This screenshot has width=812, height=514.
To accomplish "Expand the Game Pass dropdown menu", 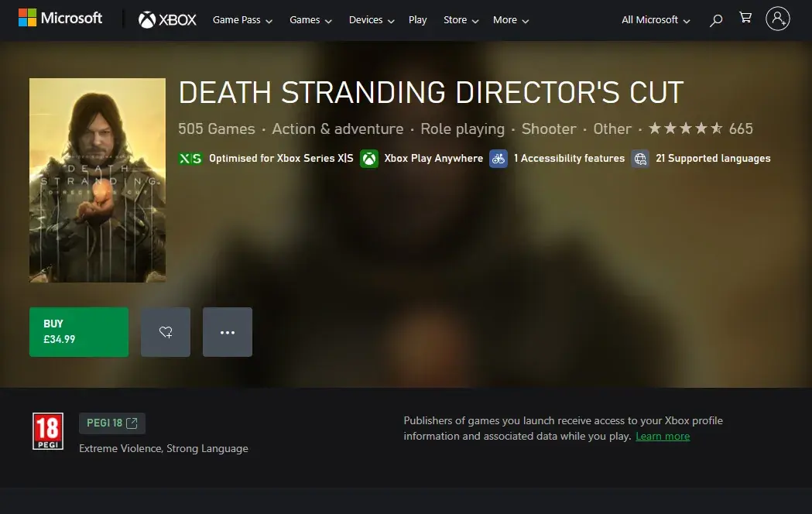I will point(242,20).
